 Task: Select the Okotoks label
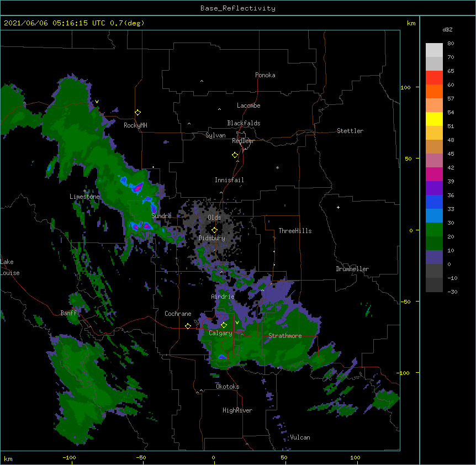tap(228, 387)
